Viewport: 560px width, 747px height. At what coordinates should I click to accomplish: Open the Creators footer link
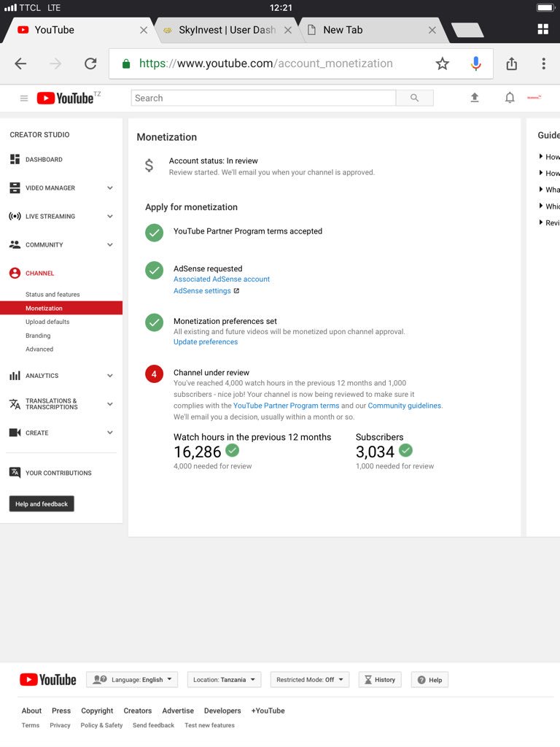point(138,711)
